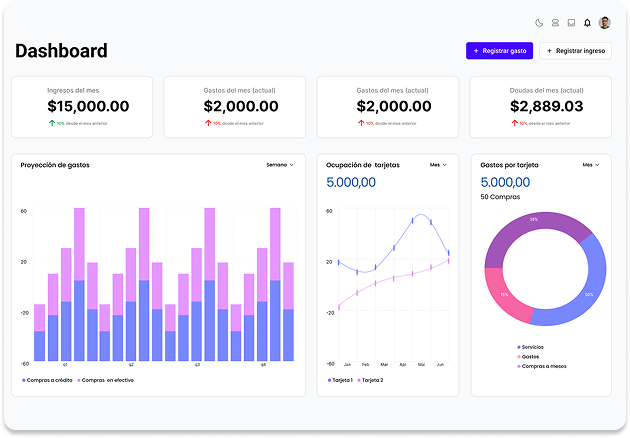Click the red arrow under Deudas del mes
The width and height of the screenshot is (630, 438).
(513, 123)
